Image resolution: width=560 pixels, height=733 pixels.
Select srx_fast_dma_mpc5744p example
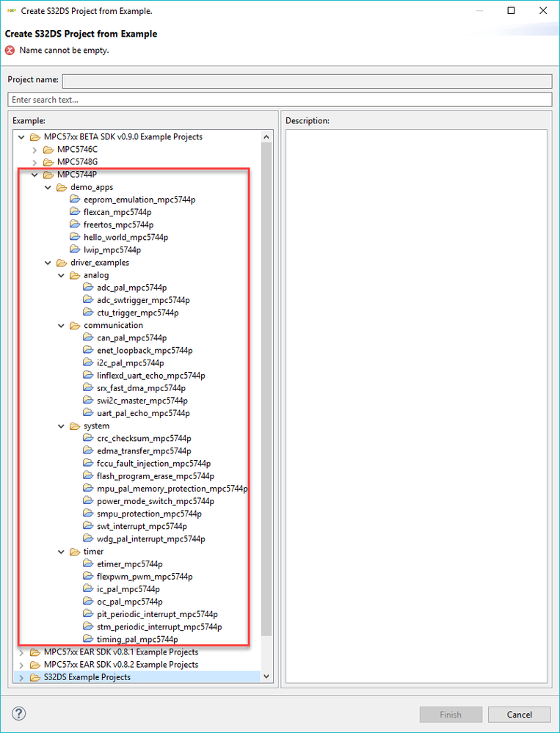tap(141, 388)
